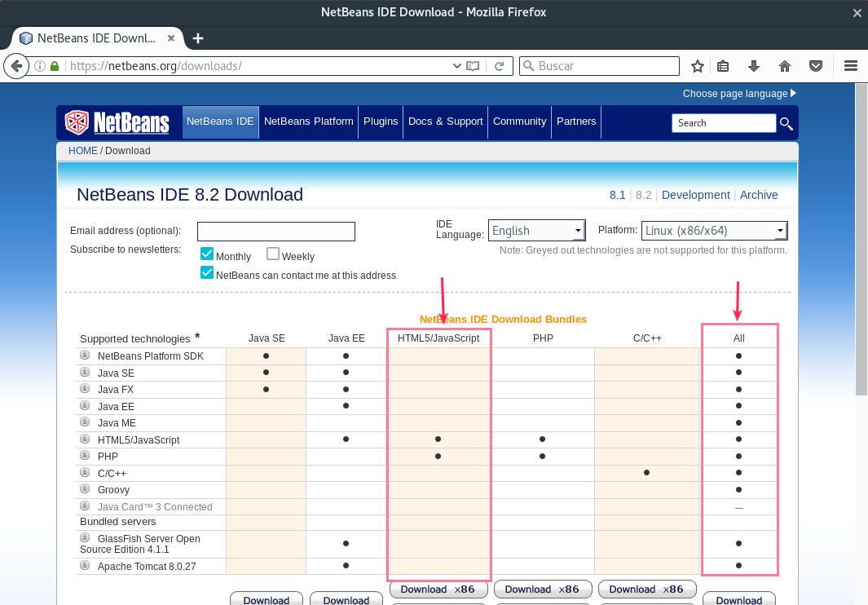Uncheck the Monthly newsletter checkbox

[x=207, y=254]
